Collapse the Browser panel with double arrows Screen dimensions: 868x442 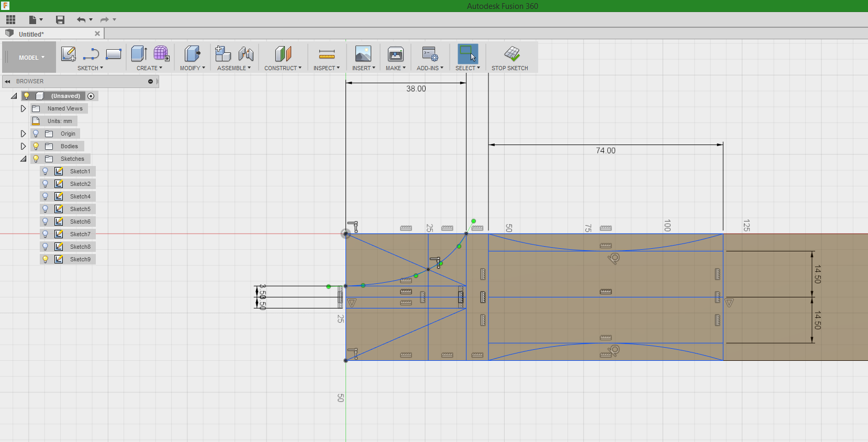(x=7, y=81)
